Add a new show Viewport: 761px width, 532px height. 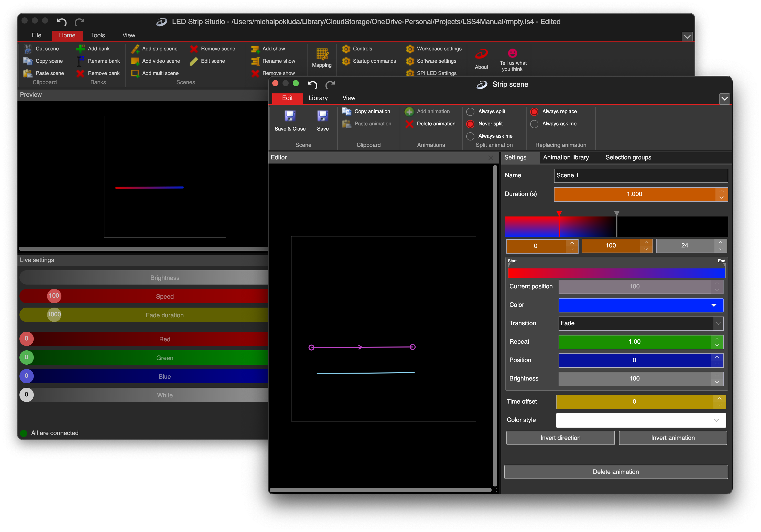coord(268,49)
